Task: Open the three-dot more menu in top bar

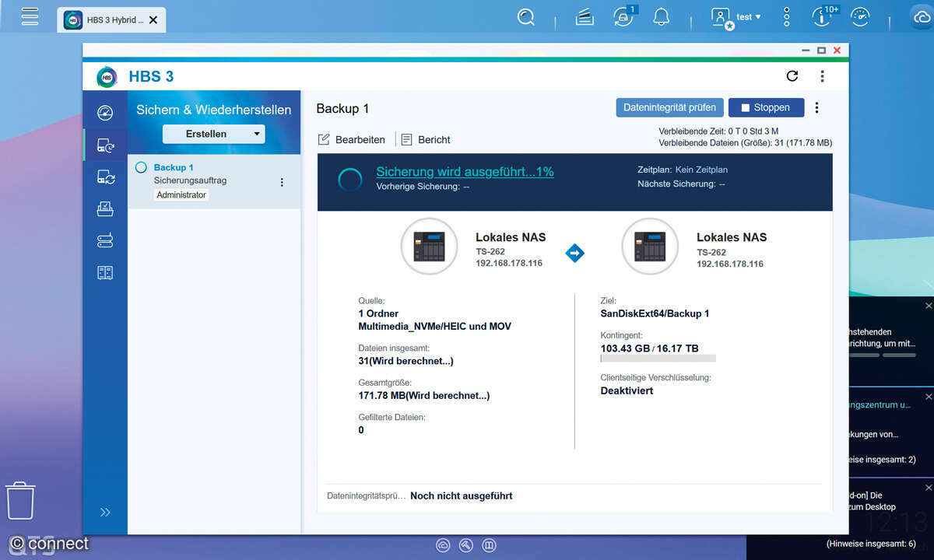Action: 787,16
